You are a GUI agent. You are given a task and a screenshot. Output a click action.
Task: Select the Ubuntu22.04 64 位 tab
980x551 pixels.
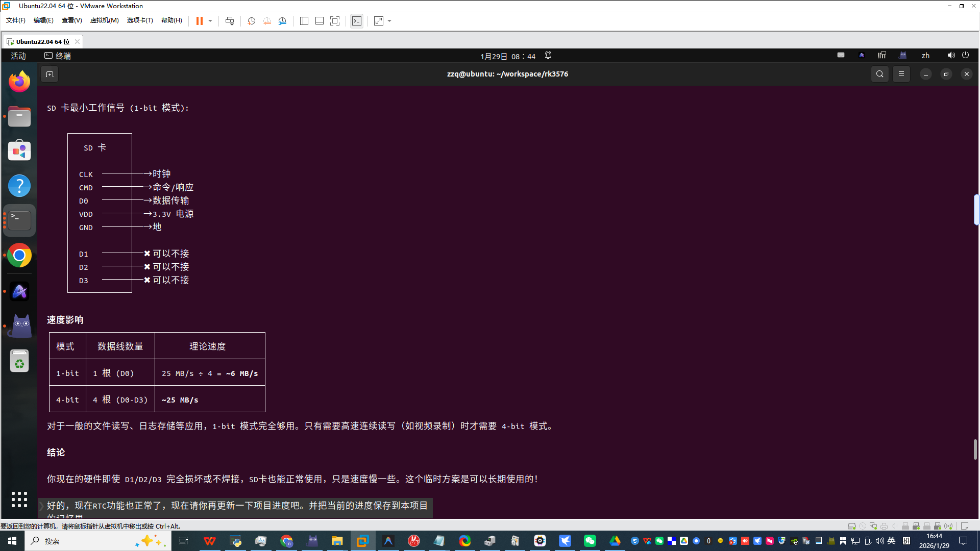(42, 41)
